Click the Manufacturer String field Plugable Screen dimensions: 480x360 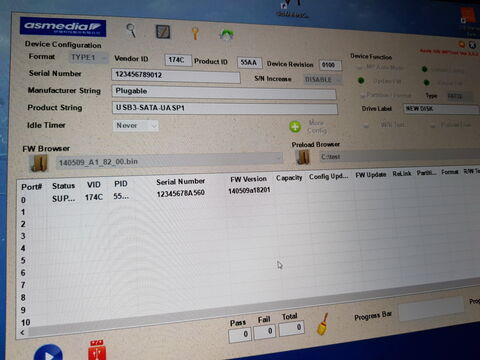pos(224,92)
